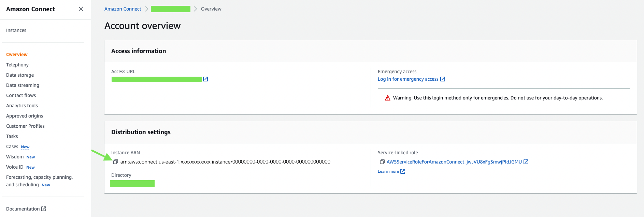The width and height of the screenshot is (644, 217).
Task: Click the Amazon Connect sidebar title
Action: pos(30,9)
